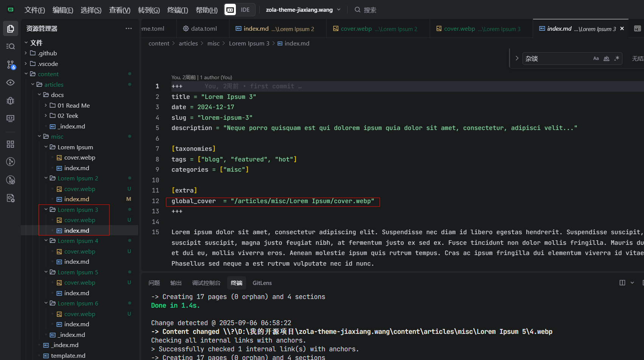This screenshot has width=644, height=360.
Task: Open Source Control view with badge 6
Action: (x=11, y=65)
